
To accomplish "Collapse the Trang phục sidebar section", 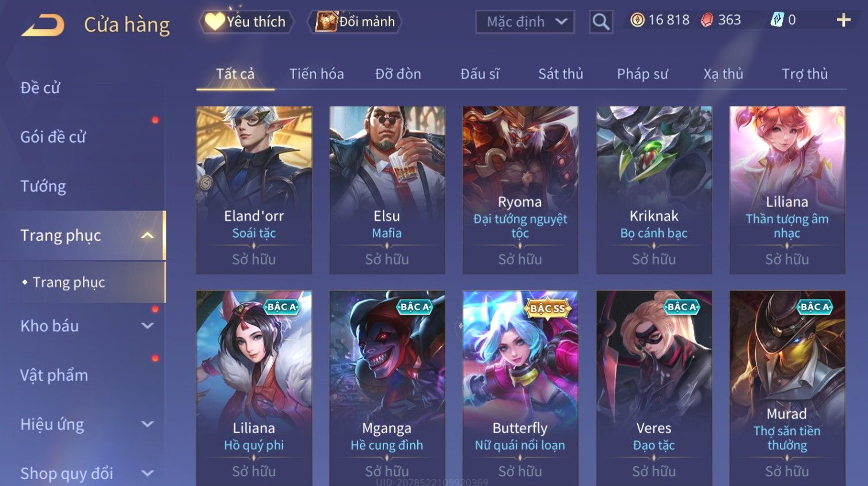I will 147,235.
